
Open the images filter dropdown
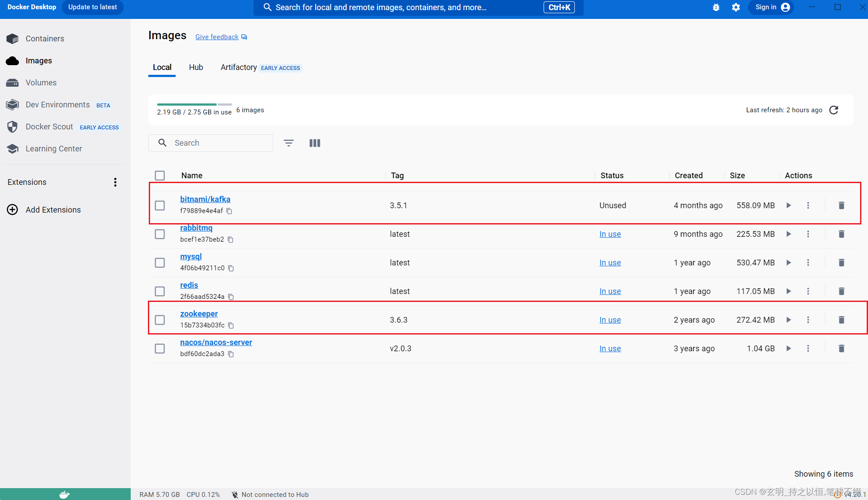(x=289, y=143)
